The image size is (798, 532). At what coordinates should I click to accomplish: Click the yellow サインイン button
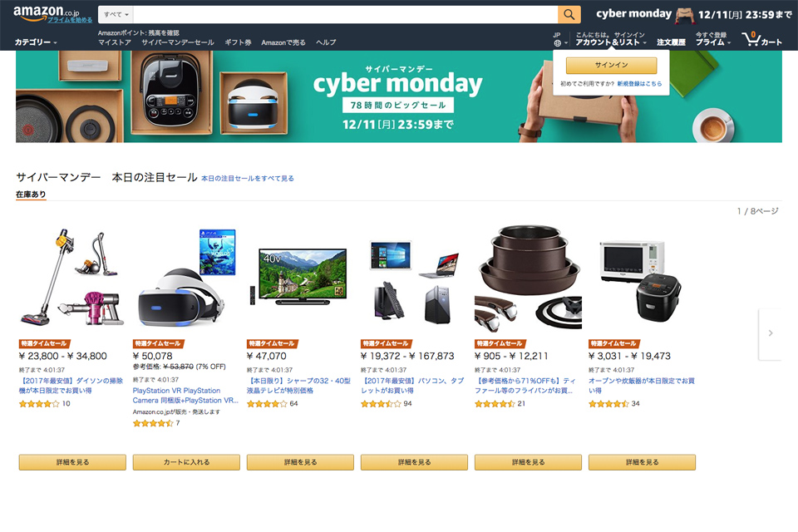tap(611, 65)
